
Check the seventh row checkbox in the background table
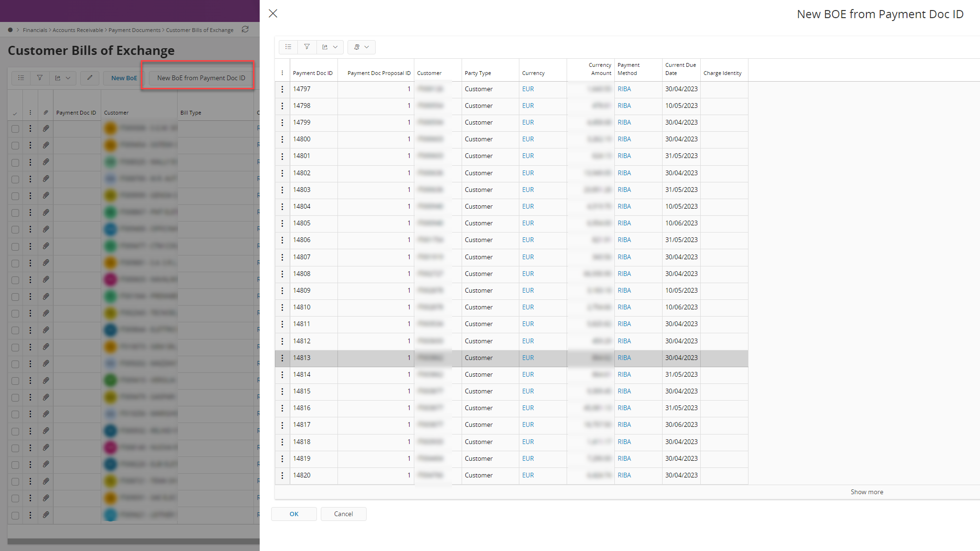pyautogui.click(x=15, y=230)
